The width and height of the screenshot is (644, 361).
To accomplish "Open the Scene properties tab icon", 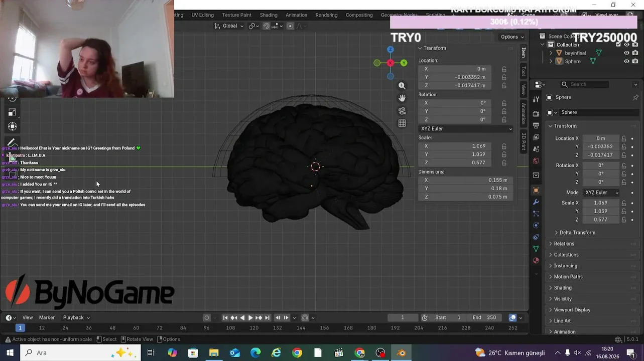I will click(536, 149).
